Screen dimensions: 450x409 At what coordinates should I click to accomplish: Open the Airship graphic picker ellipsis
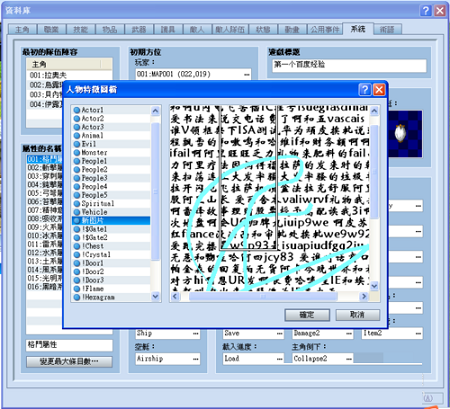point(196,359)
